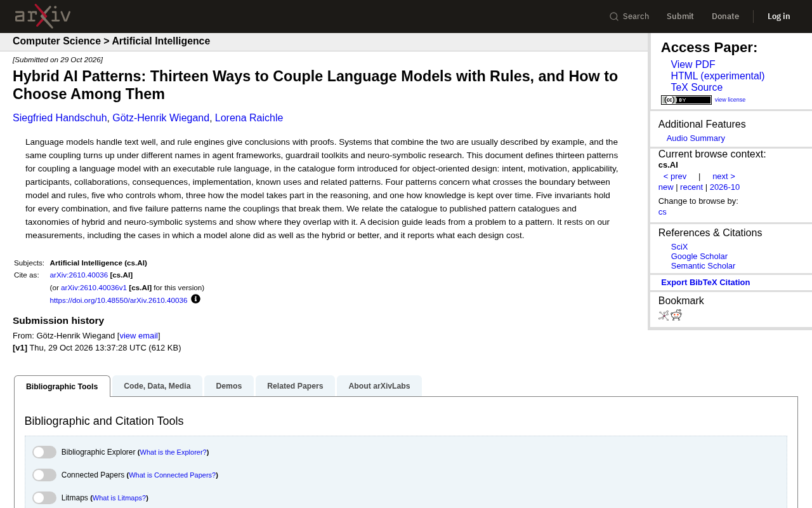Image resolution: width=812 pixels, height=508 pixels.
Task: Open author Lorena Raichle's page
Action: coord(249,118)
